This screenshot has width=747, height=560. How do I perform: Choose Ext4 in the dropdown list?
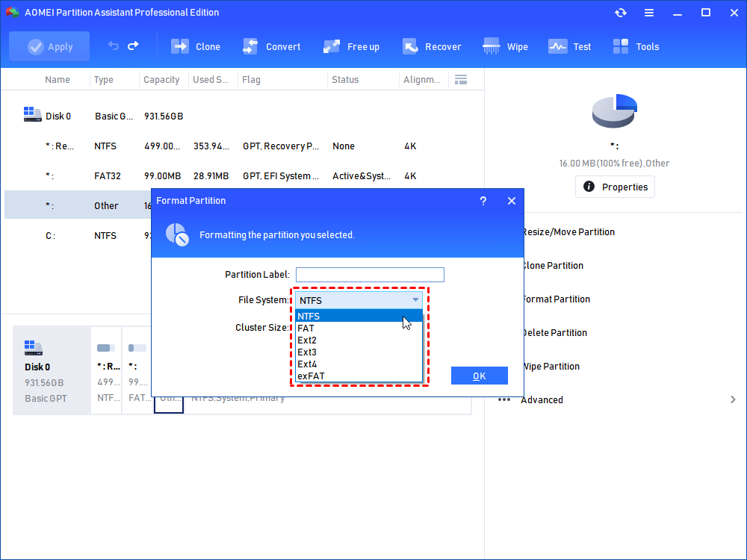click(x=307, y=364)
